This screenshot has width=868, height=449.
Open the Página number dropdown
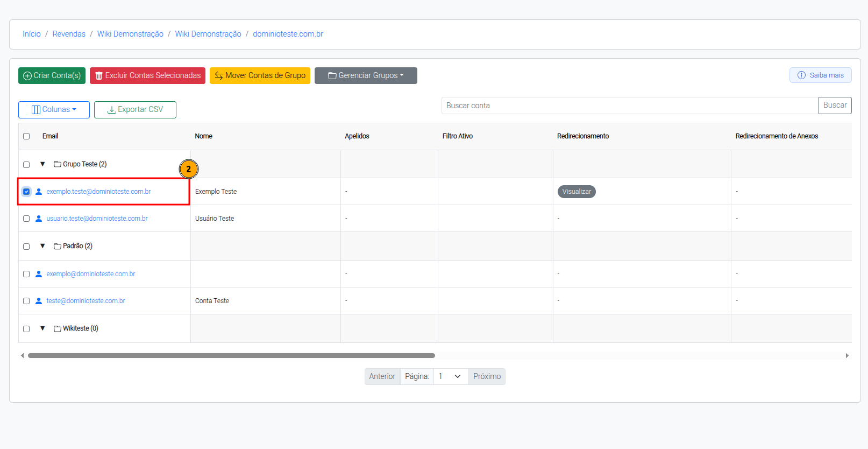(451, 376)
